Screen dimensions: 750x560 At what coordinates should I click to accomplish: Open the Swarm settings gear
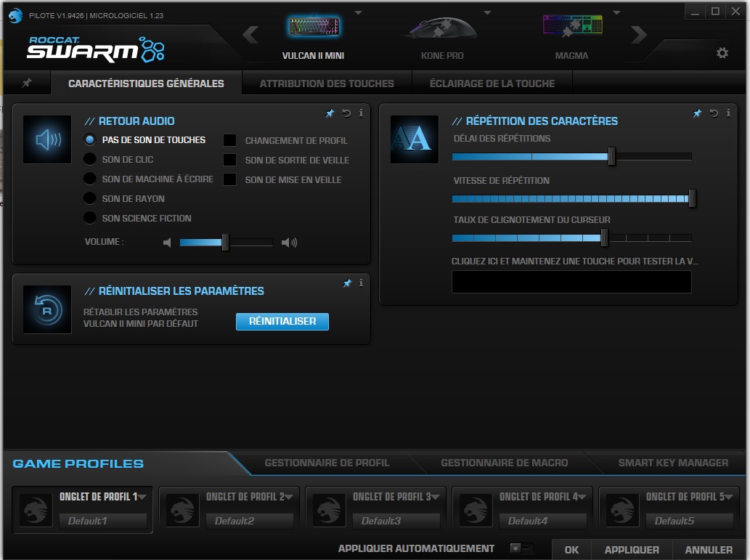tap(722, 54)
